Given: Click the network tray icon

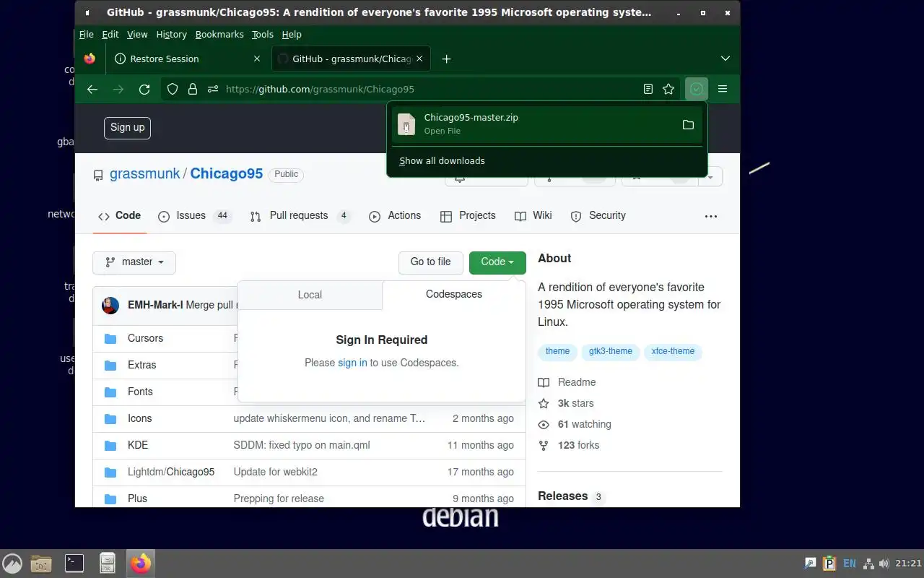Looking at the screenshot, I should coord(868,564).
